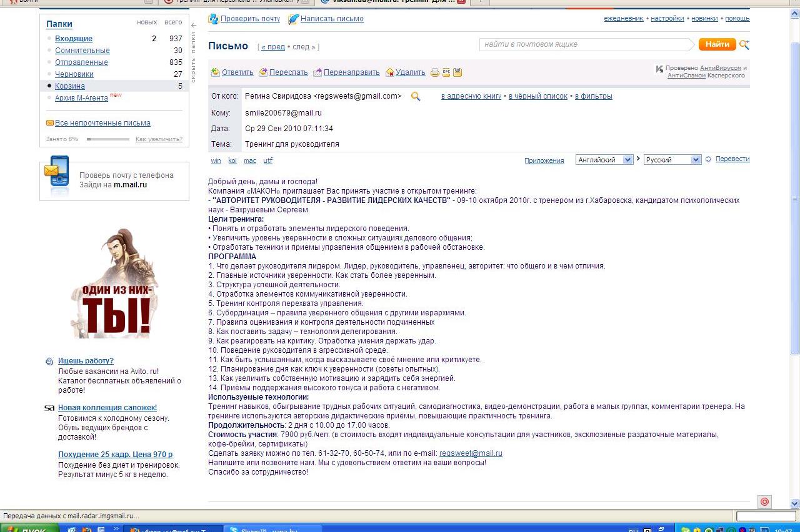Click the Перевести translate link

pyautogui.click(x=732, y=159)
